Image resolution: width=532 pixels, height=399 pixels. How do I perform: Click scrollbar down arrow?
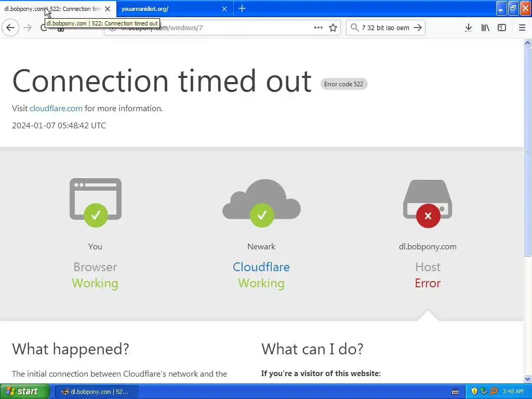coord(527,379)
